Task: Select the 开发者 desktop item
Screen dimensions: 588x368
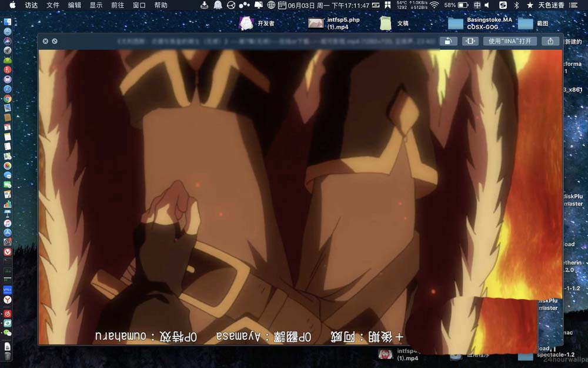Action: click(x=257, y=24)
